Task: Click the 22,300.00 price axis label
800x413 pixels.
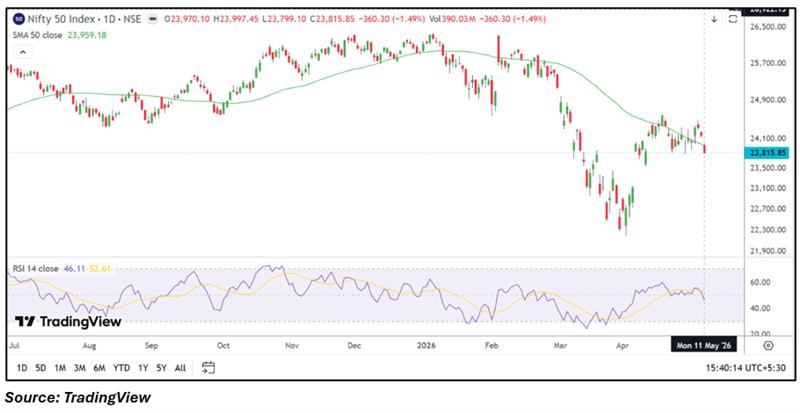Action: pos(770,230)
